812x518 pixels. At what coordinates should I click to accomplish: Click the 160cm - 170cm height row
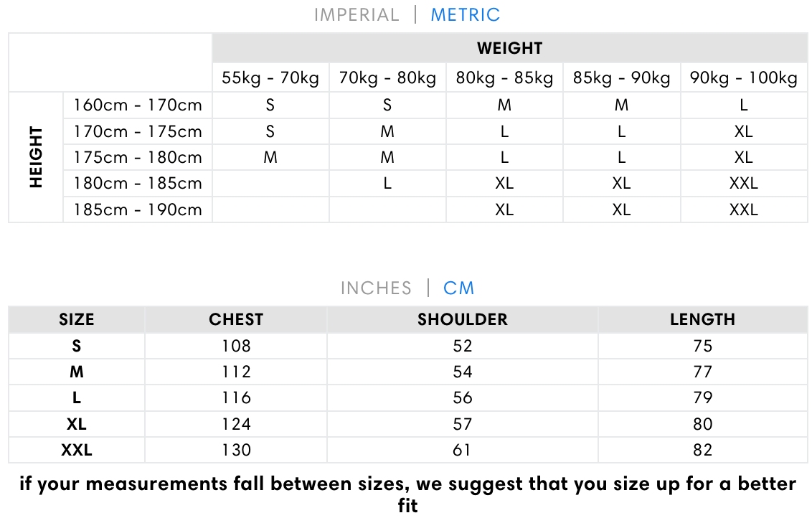138,105
